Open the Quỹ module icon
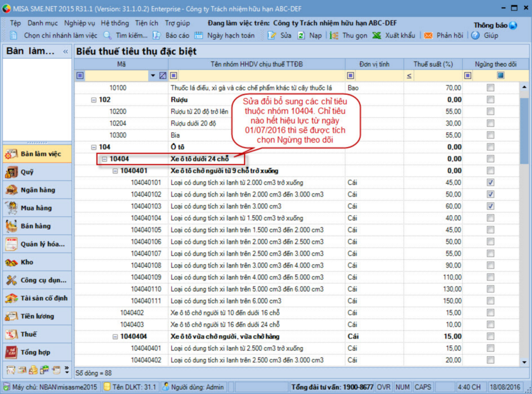 [11, 172]
